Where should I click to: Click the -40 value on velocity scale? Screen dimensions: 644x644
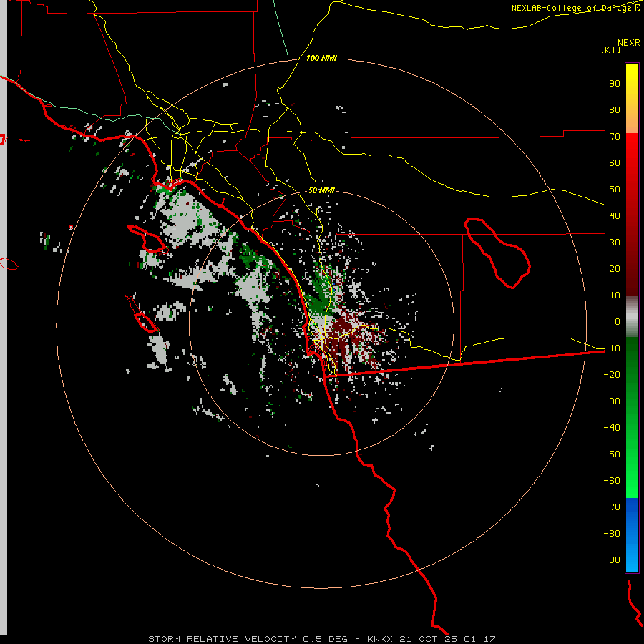point(612,428)
